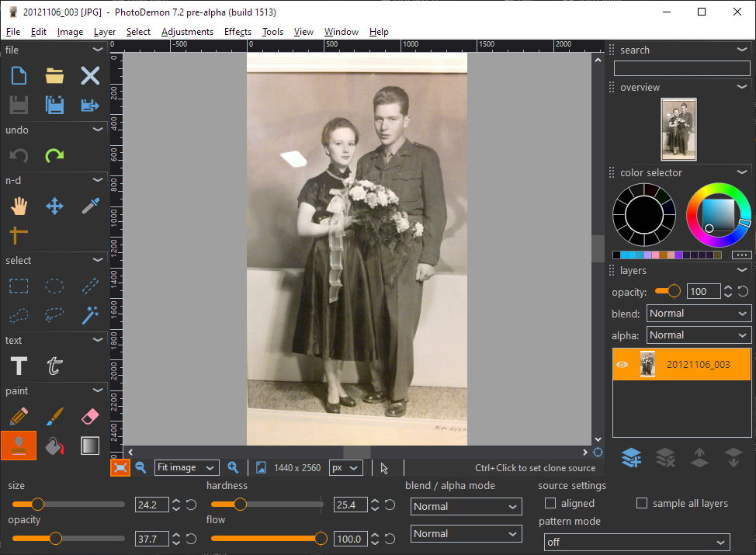Select the Pencil tool
756x555 pixels.
click(x=19, y=417)
